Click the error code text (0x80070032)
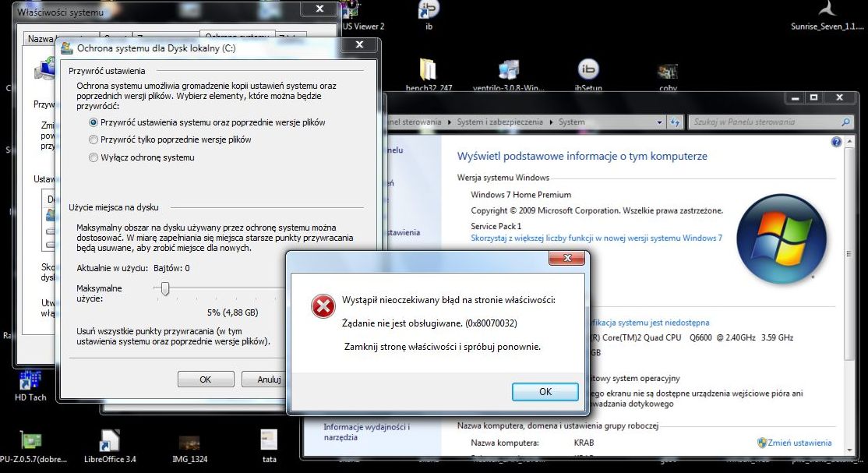 tap(491, 323)
